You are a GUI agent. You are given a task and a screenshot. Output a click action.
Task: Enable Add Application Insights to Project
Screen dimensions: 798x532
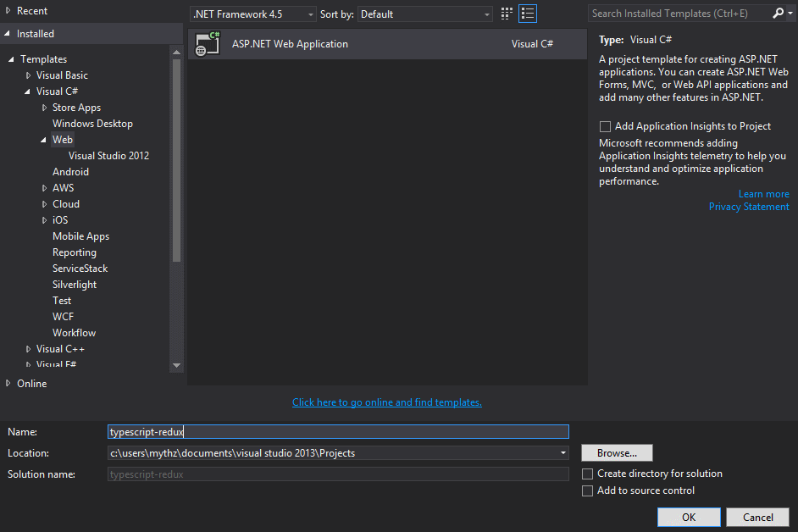(x=605, y=126)
